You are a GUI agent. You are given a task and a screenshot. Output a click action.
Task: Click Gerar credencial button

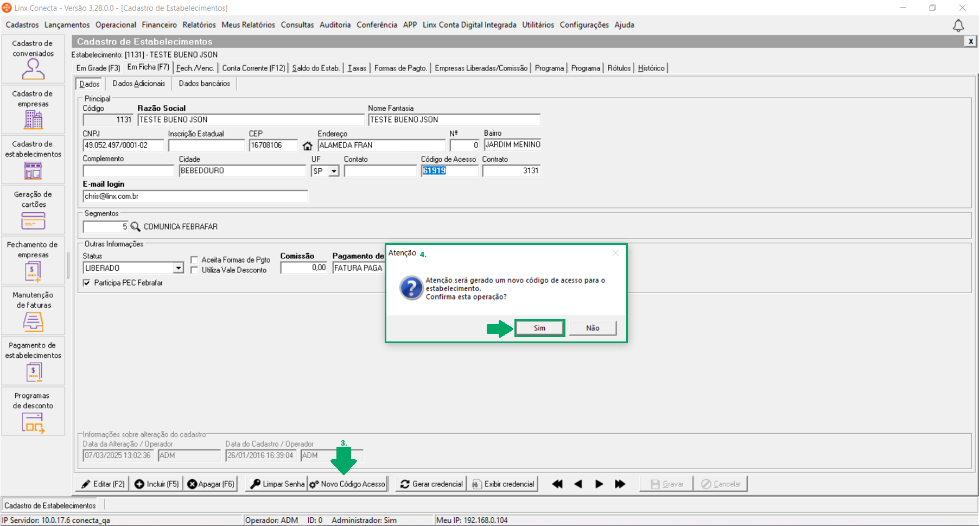[x=431, y=484]
